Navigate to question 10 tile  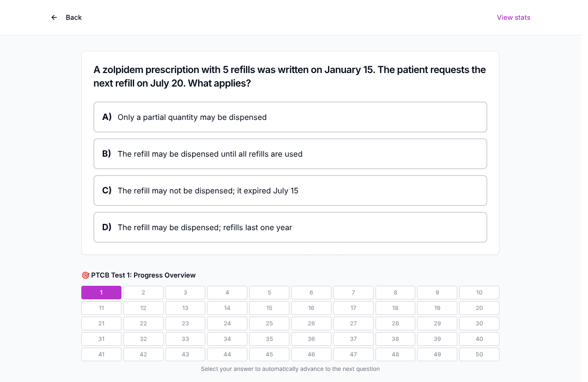pyautogui.click(x=479, y=293)
